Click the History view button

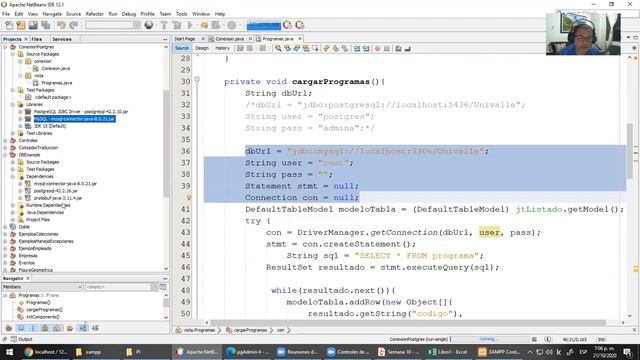(222, 48)
